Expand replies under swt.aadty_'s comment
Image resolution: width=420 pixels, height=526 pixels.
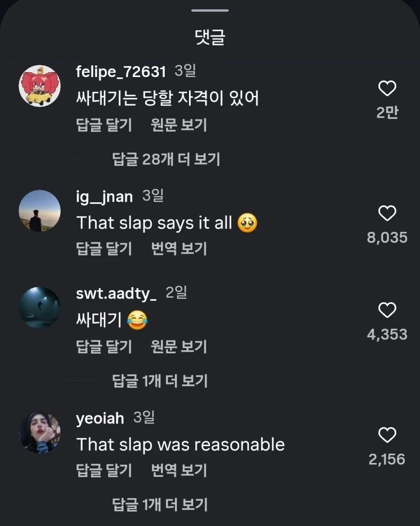coord(160,381)
